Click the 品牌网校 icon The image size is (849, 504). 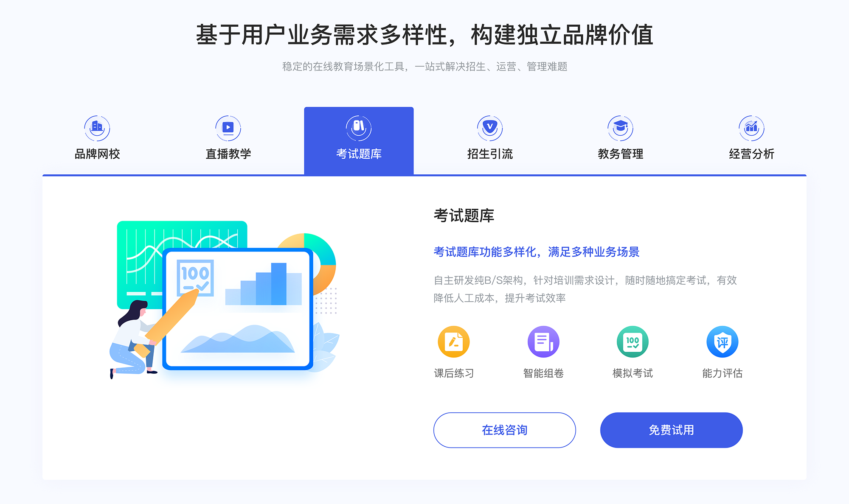(x=96, y=126)
